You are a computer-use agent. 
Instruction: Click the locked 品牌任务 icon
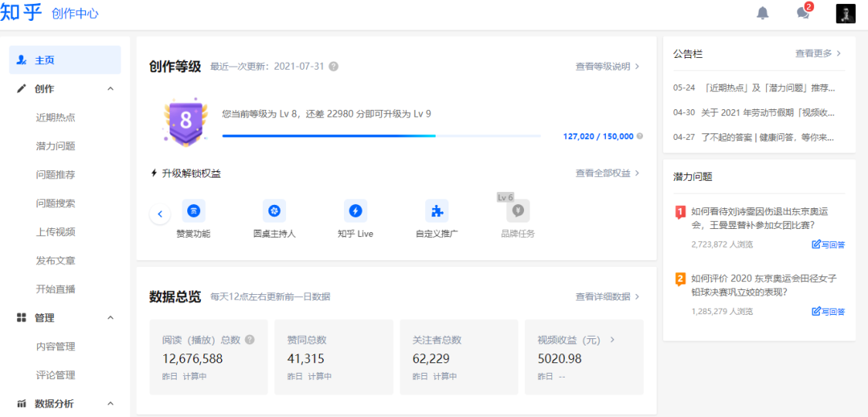pyautogui.click(x=518, y=211)
